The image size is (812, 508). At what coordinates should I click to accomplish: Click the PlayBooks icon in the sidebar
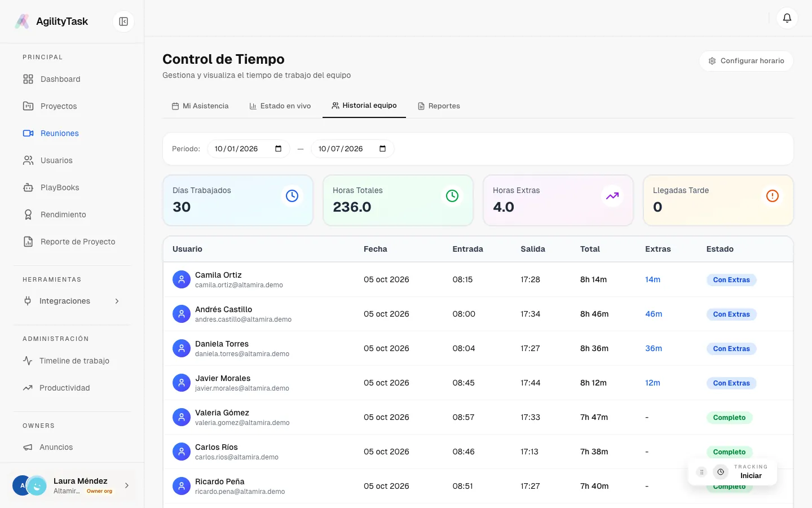(28, 187)
